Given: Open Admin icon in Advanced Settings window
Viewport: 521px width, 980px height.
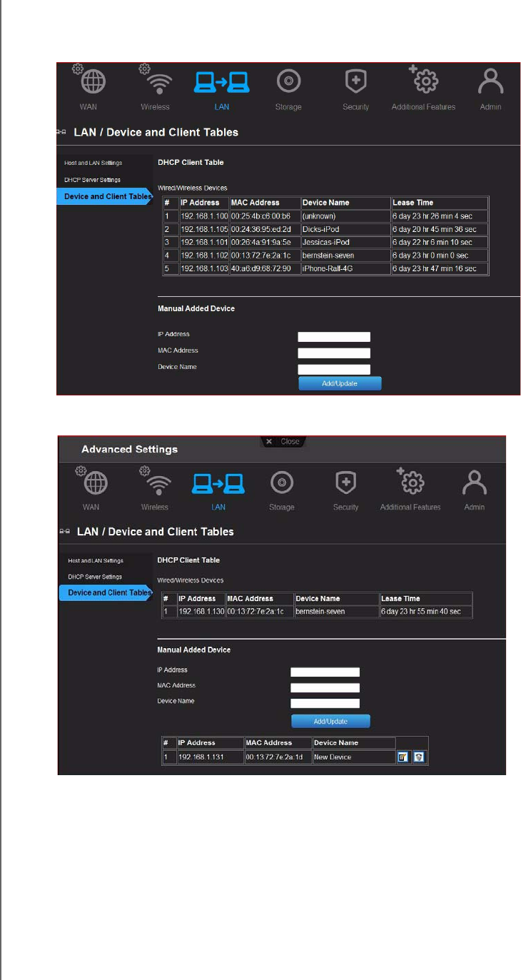Looking at the screenshot, I should (475, 483).
